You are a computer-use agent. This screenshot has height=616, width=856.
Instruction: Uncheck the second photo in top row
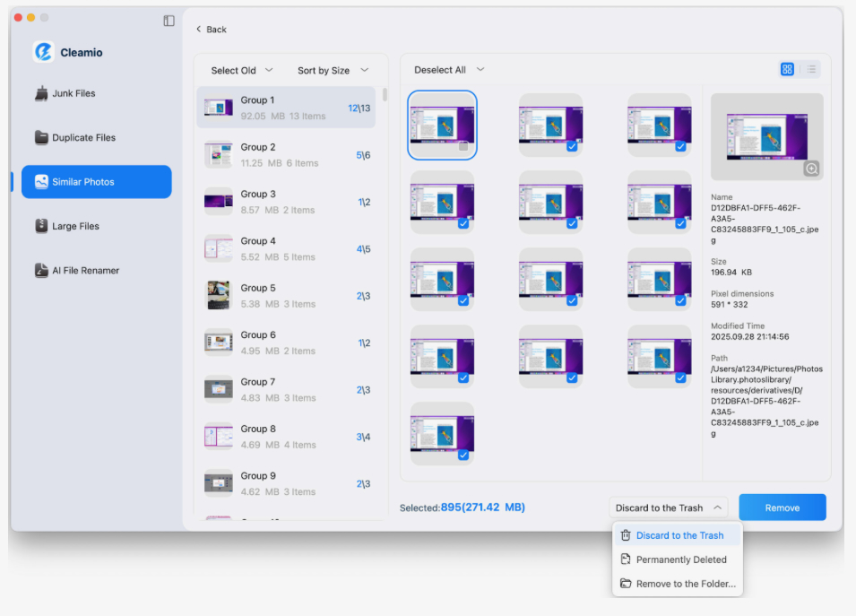click(572, 146)
